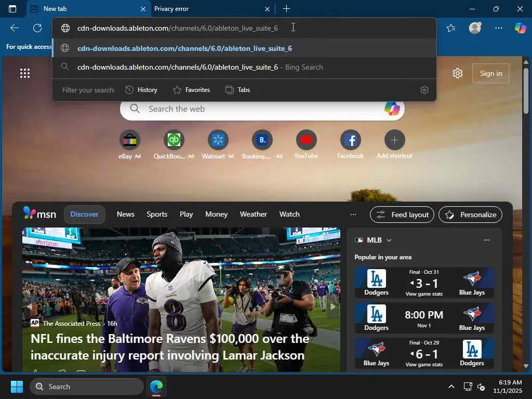Image resolution: width=532 pixels, height=399 pixels.
Task: Advance to next news story arrow
Action: [x=333, y=307]
